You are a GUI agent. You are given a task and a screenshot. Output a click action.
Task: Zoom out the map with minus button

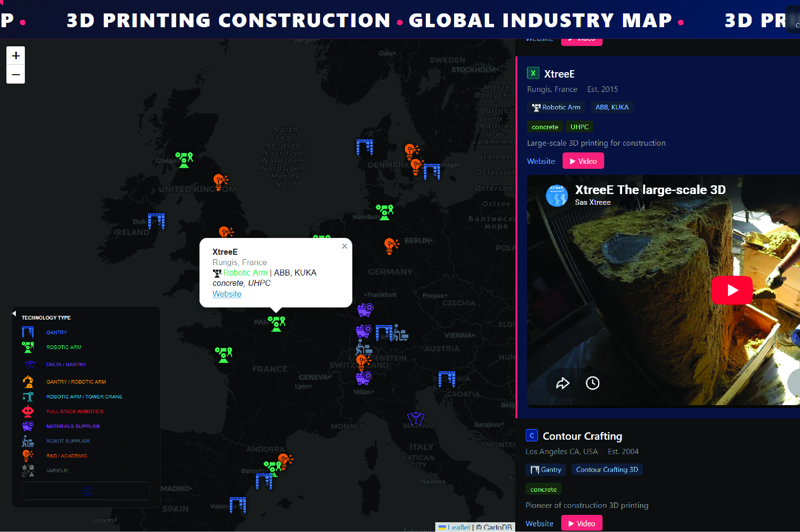[x=15, y=74]
